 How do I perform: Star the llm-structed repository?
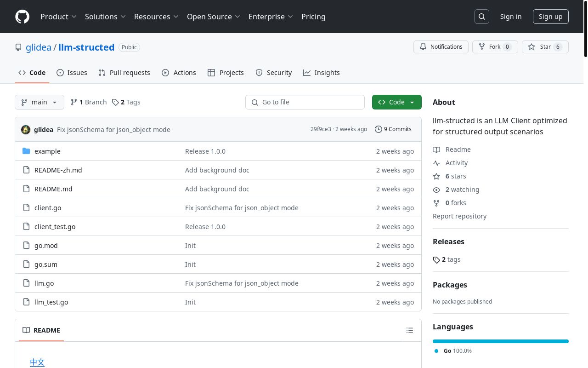(545, 47)
